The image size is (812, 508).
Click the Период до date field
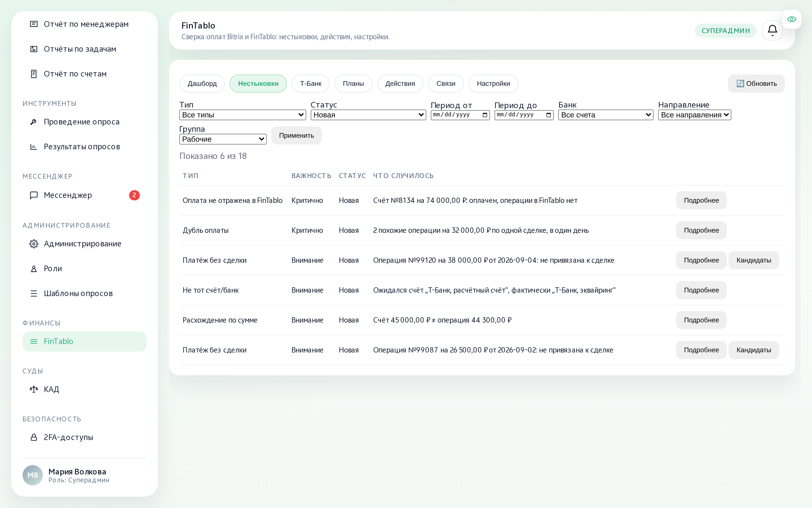coord(524,115)
